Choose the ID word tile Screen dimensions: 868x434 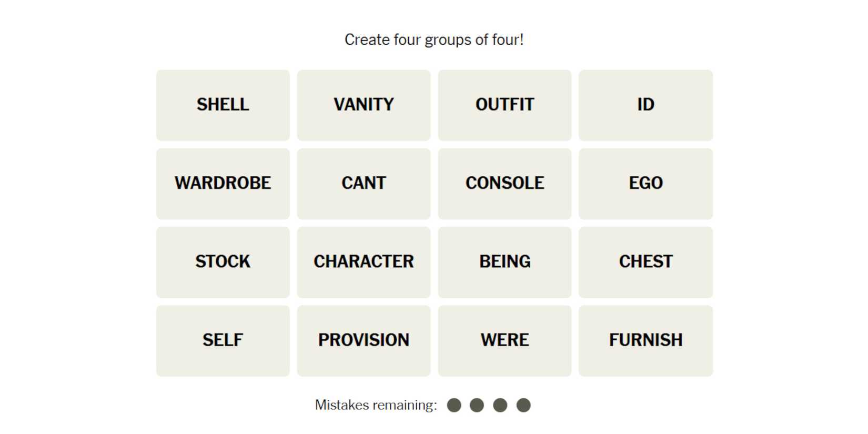[645, 105]
